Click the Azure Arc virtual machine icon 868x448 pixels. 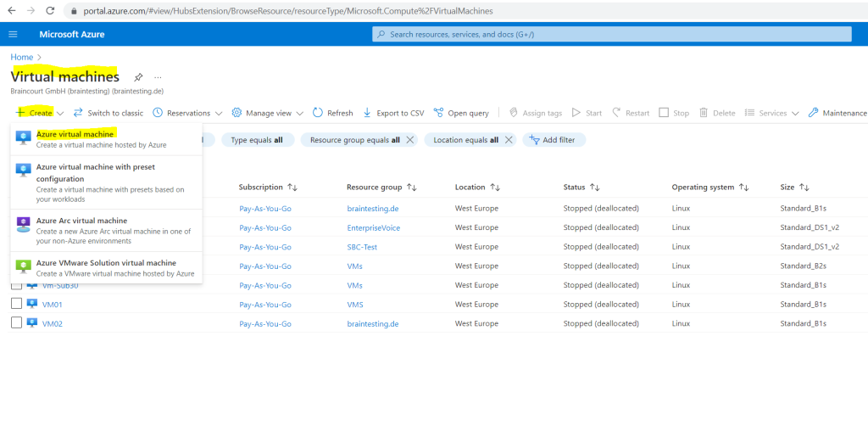pos(23,225)
